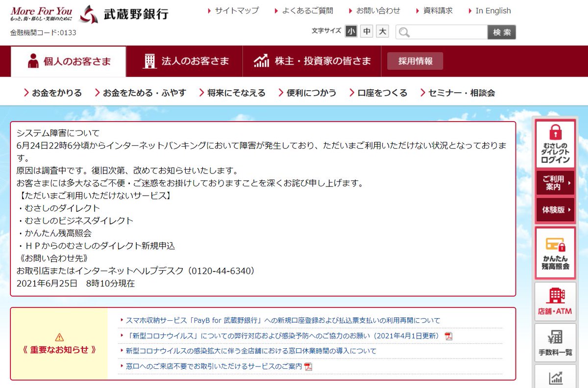Click the person icon on 個人のお客さま tab

(33, 61)
